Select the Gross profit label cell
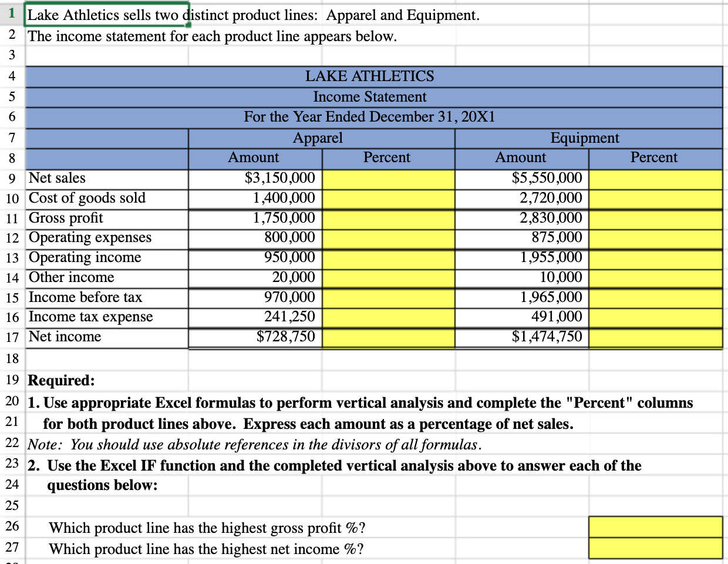The height and width of the screenshot is (564, 728). point(107,219)
